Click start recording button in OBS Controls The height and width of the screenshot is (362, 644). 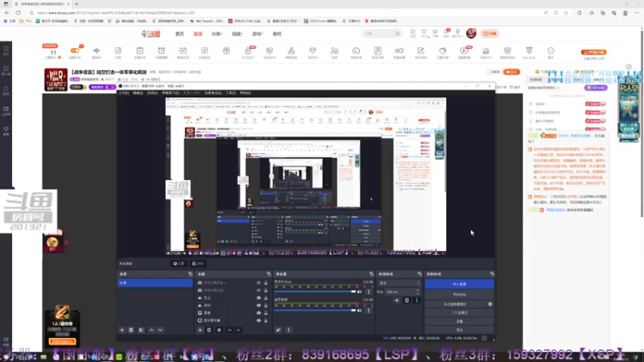(459, 294)
